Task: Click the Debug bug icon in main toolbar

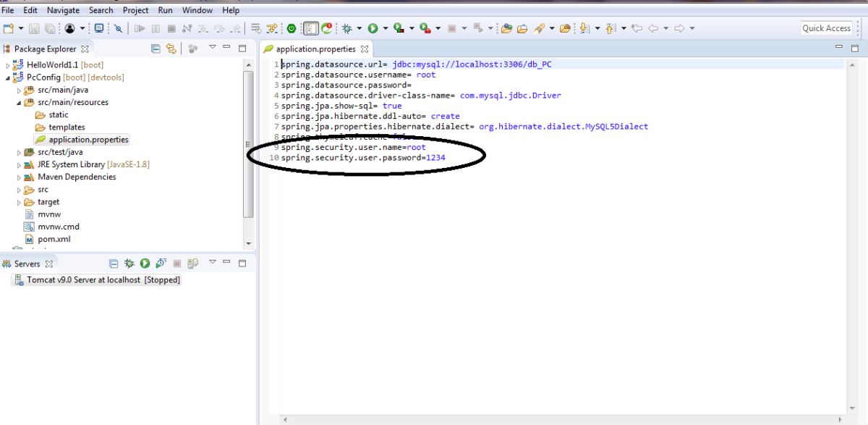Action: pos(347,28)
